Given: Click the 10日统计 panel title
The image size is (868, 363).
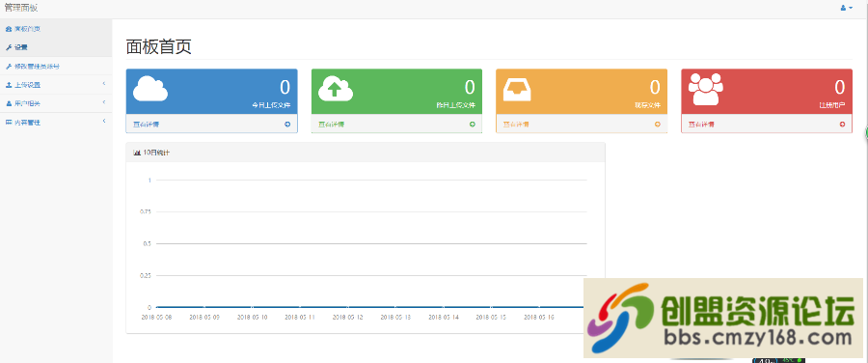Looking at the screenshot, I should pyautogui.click(x=156, y=153).
